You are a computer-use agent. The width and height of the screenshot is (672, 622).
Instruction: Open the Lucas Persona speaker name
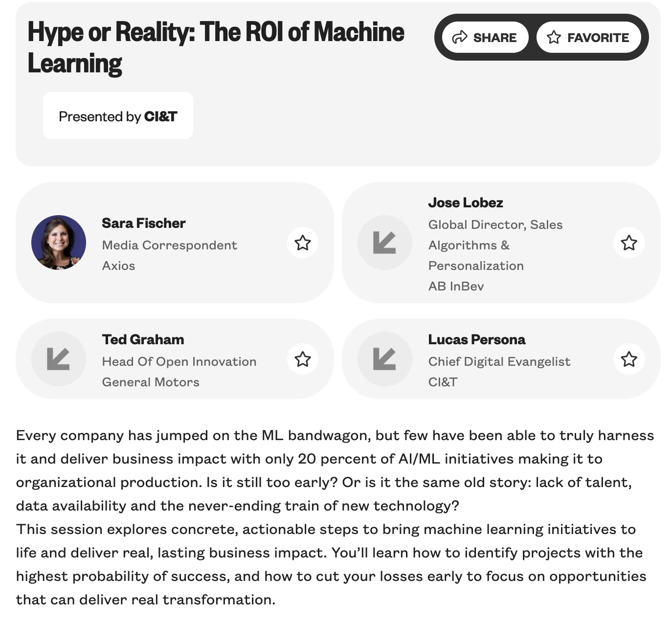click(x=477, y=339)
